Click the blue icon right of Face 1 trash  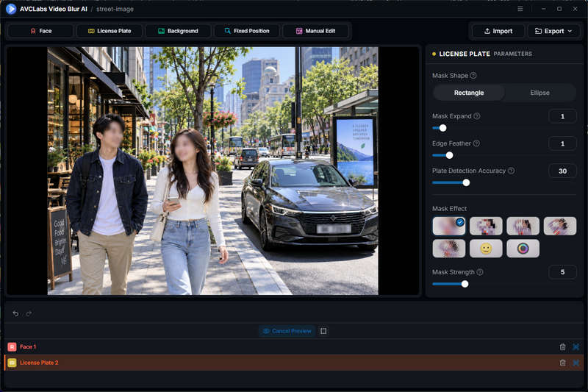click(x=576, y=347)
